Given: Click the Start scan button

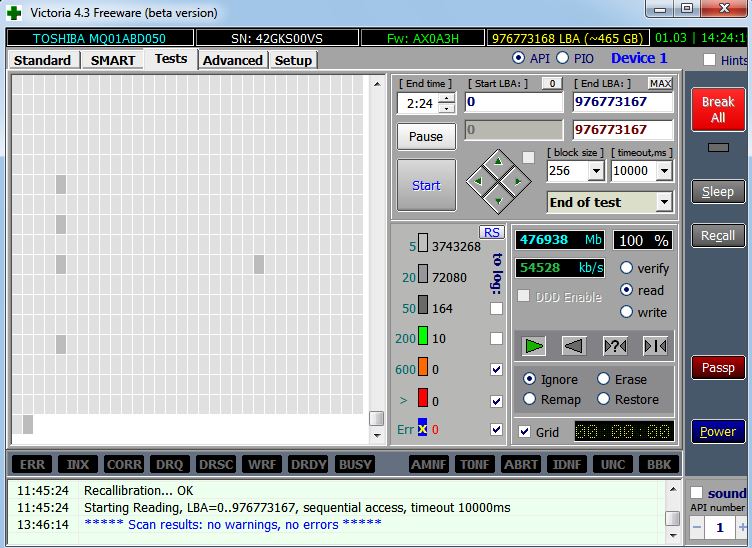Looking at the screenshot, I should click(426, 185).
